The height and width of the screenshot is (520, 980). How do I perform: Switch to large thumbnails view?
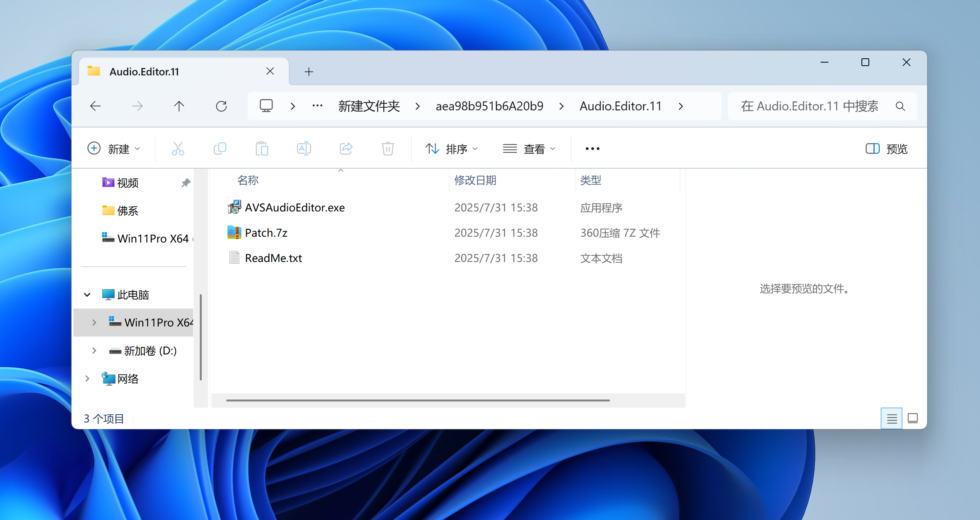(x=912, y=419)
